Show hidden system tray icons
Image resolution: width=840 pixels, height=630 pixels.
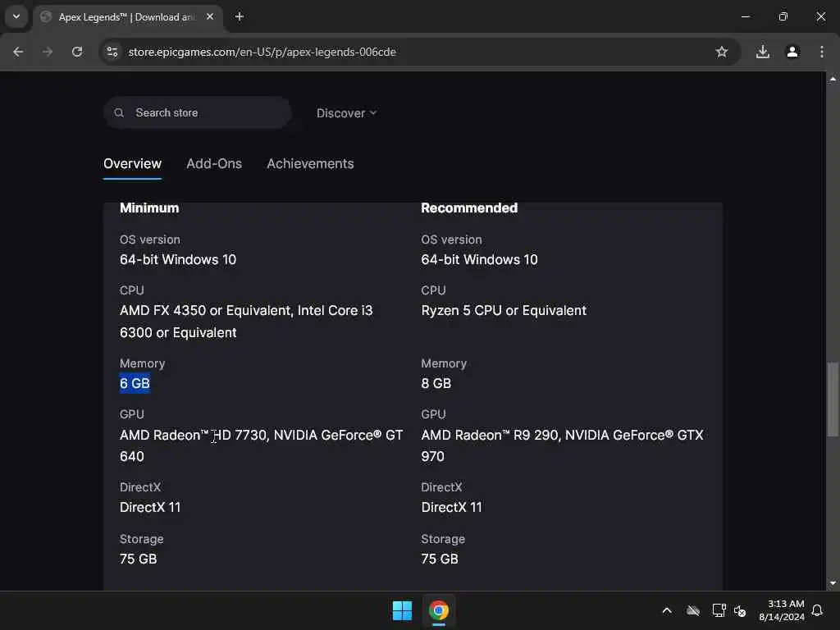point(667,610)
